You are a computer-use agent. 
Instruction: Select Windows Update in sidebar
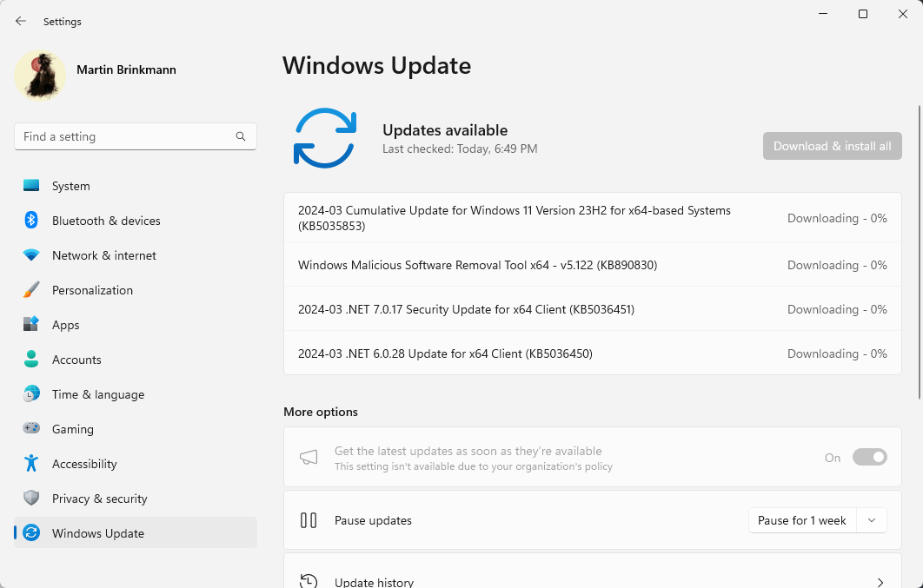pos(136,532)
